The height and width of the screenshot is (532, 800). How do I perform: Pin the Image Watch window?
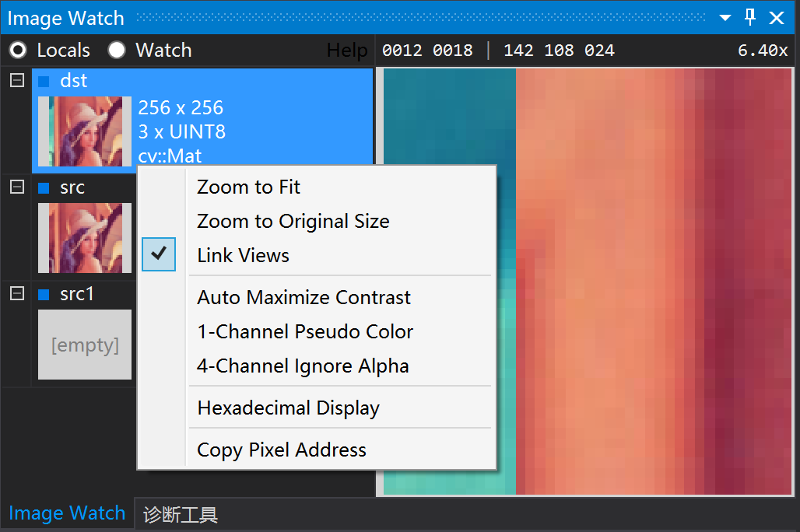click(x=749, y=17)
